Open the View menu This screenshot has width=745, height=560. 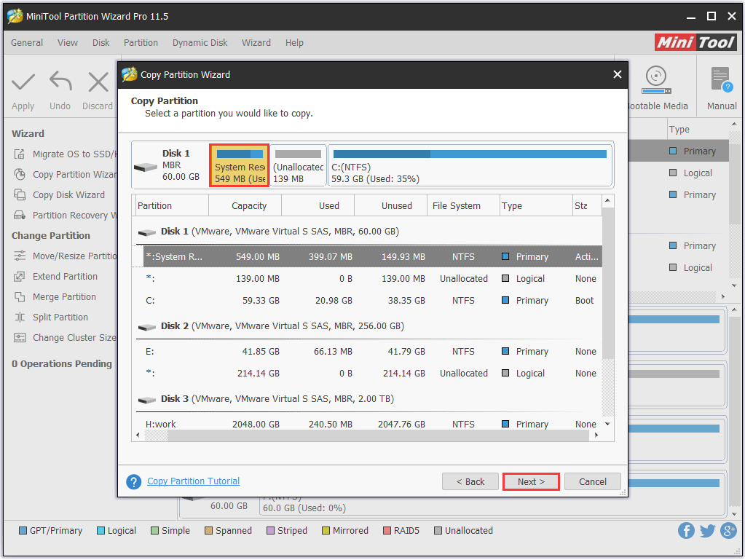68,43
